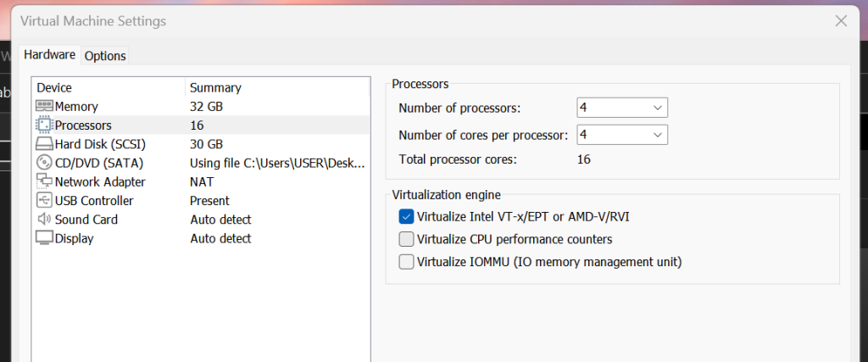This screenshot has width=868, height=362.
Task: Select the CD/DVD (SATA) label
Action: click(99, 164)
